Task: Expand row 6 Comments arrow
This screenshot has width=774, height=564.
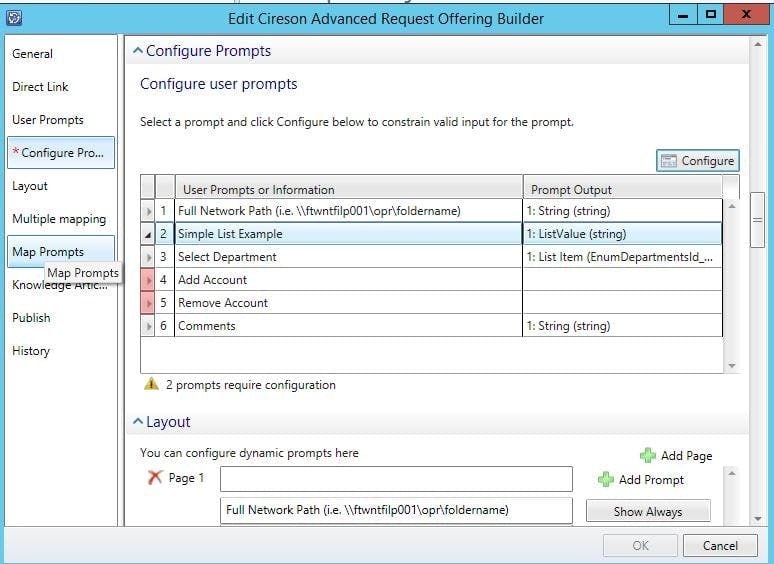Action: point(148,326)
